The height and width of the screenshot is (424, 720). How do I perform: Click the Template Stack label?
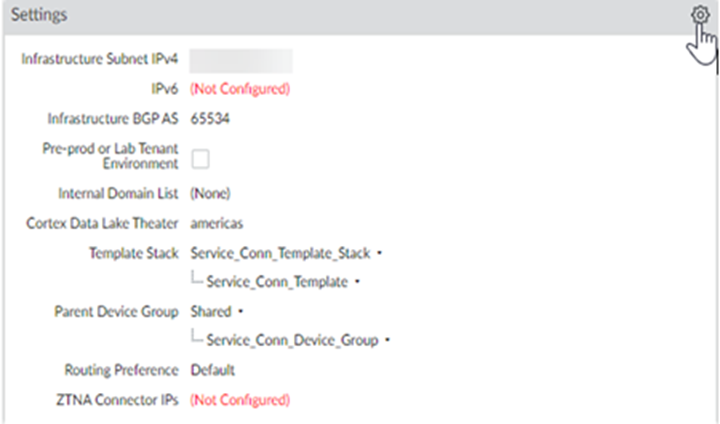tap(134, 253)
